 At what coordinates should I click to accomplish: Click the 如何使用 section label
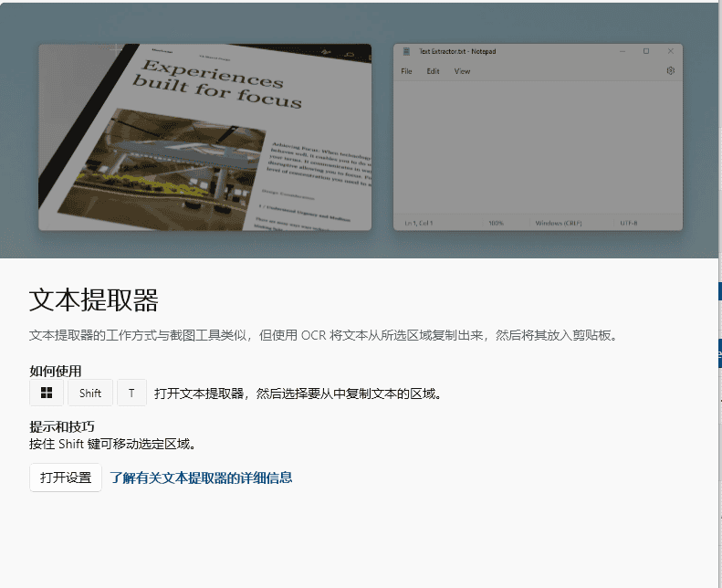click(x=56, y=371)
